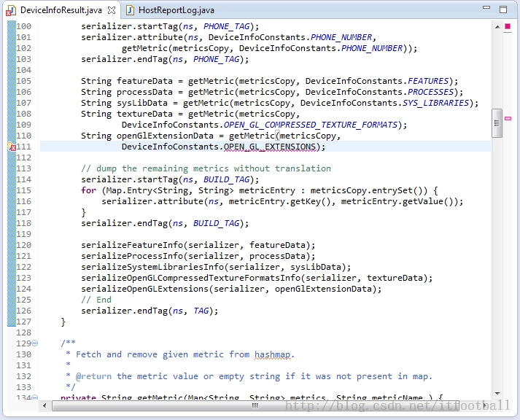Click the @return Javadoc tag
The image size is (520, 420).
[94, 376]
